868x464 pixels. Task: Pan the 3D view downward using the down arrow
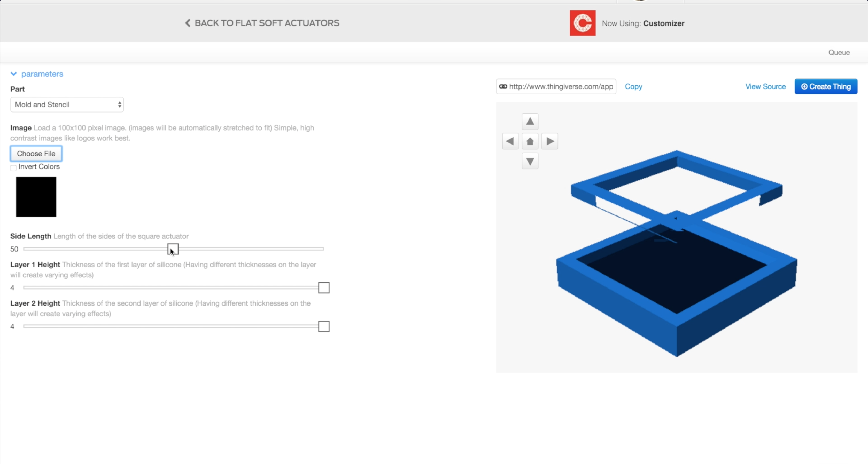coord(530,161)
